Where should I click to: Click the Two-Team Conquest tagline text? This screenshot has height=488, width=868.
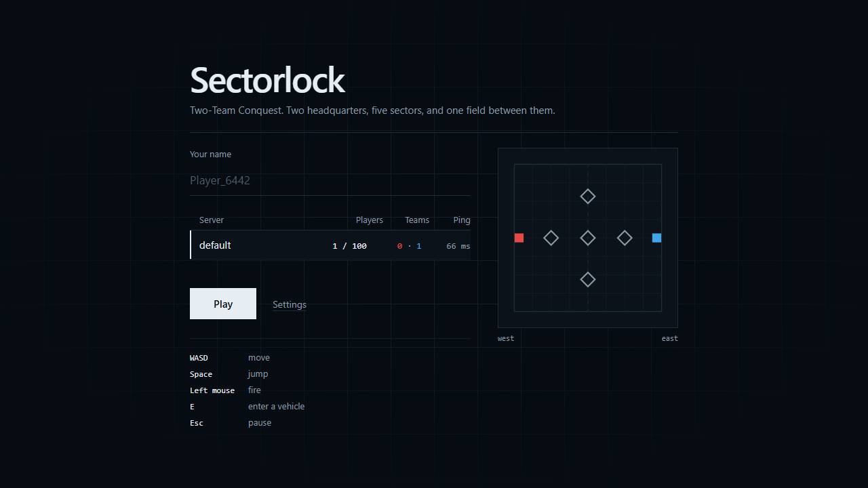(372, 110)
